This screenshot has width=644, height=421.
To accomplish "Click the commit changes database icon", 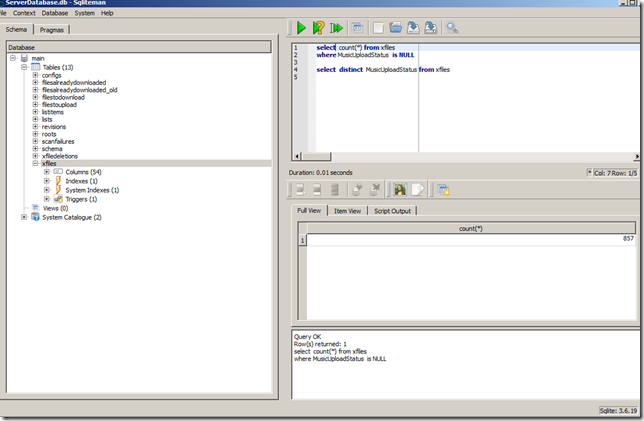I will [357, 190].
